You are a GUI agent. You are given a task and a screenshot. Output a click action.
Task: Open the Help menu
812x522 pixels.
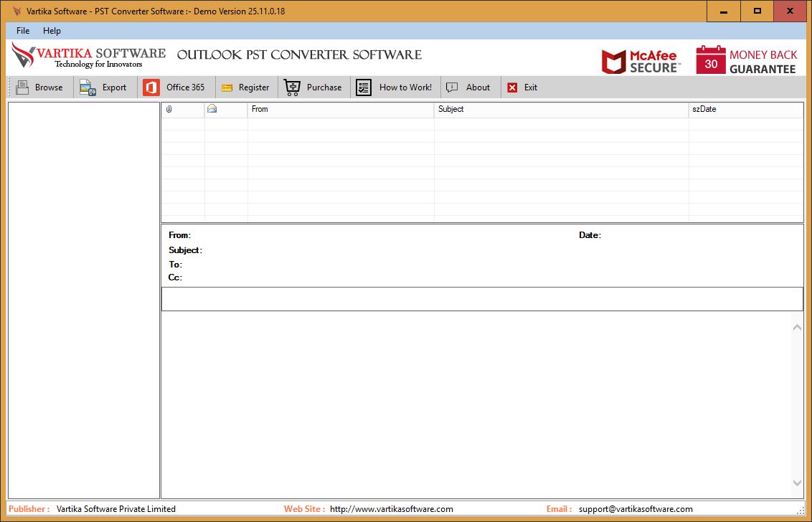(52, 31)
